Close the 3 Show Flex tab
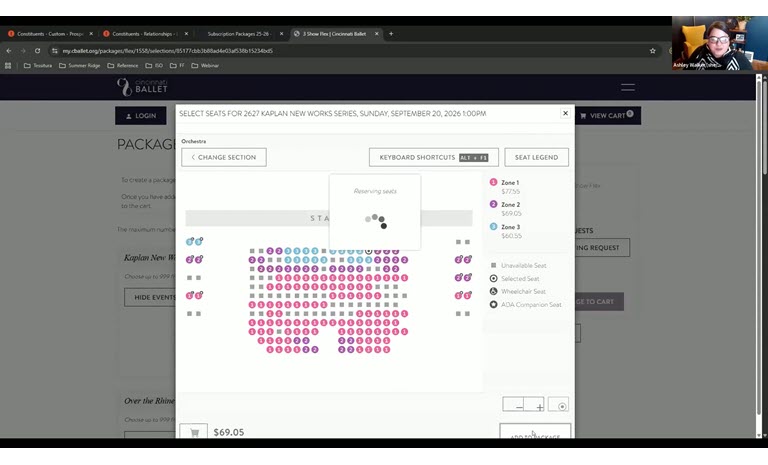 click(376, 34)
